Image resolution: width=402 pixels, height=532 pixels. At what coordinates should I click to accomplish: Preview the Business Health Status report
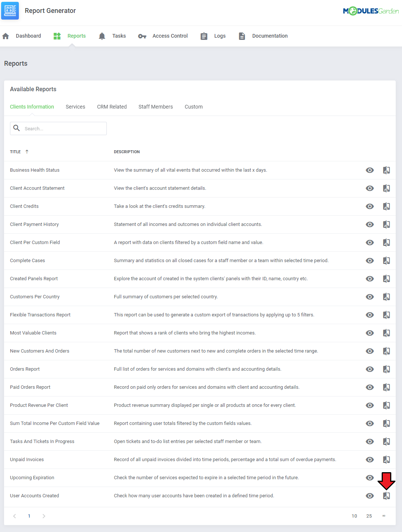click(x=370, y=170)
